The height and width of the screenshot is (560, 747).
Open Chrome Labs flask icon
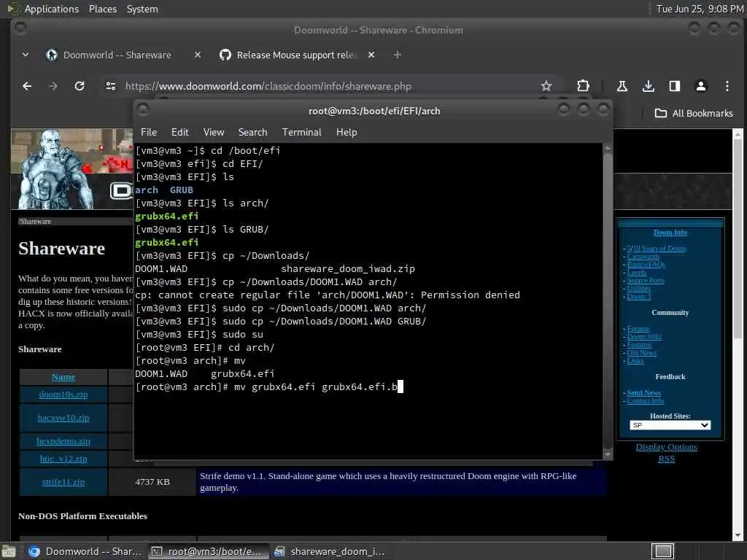click(622, 86)
